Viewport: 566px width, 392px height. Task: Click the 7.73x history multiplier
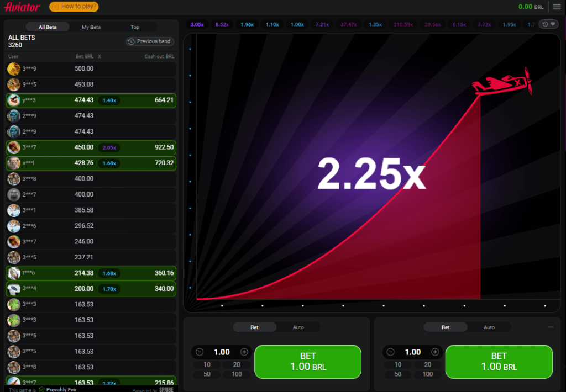(x=484, y=24)
